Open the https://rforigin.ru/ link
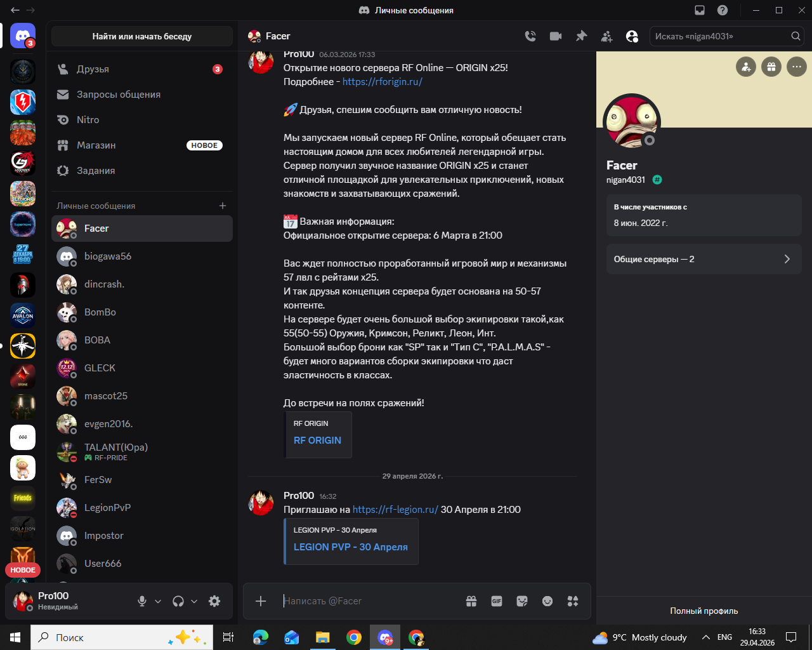This screenshot has height=650, width=812. (x=383, y=82)
